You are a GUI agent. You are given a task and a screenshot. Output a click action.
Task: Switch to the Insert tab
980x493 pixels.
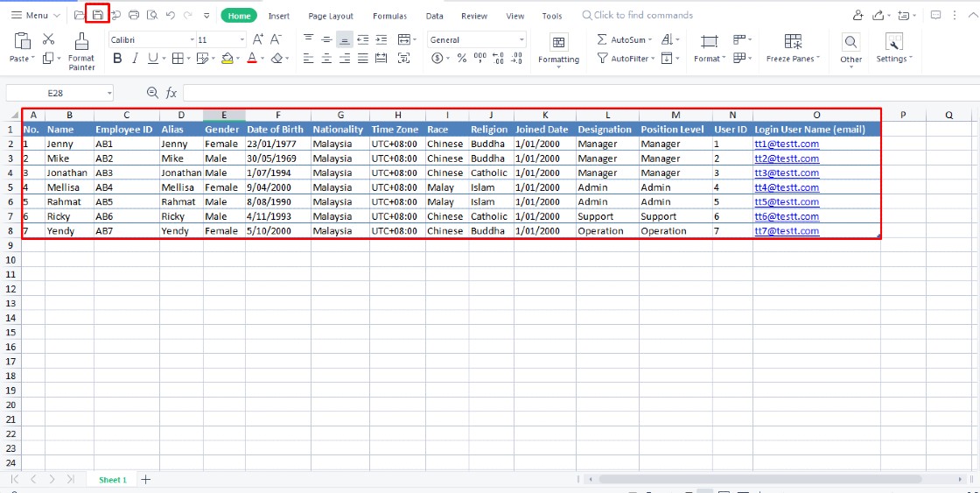point(279,16)
